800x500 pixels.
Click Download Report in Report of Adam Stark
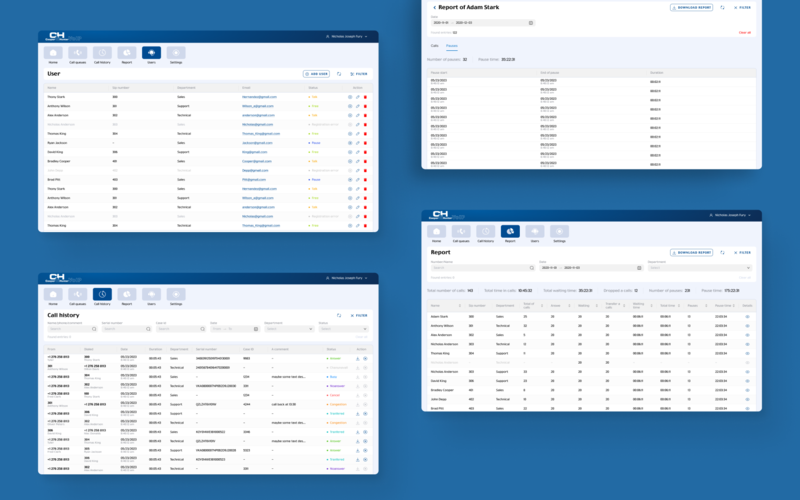(x=691, y=8)
